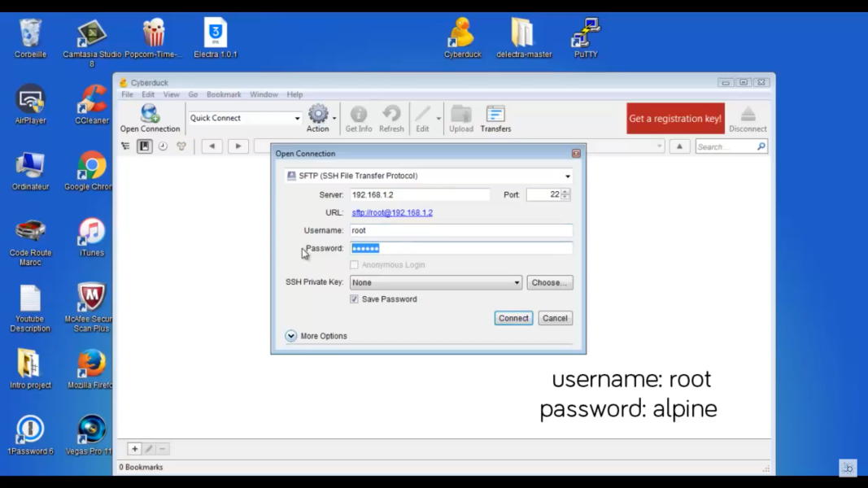Open the SSH Private Key dropdown

pos(436,283)
